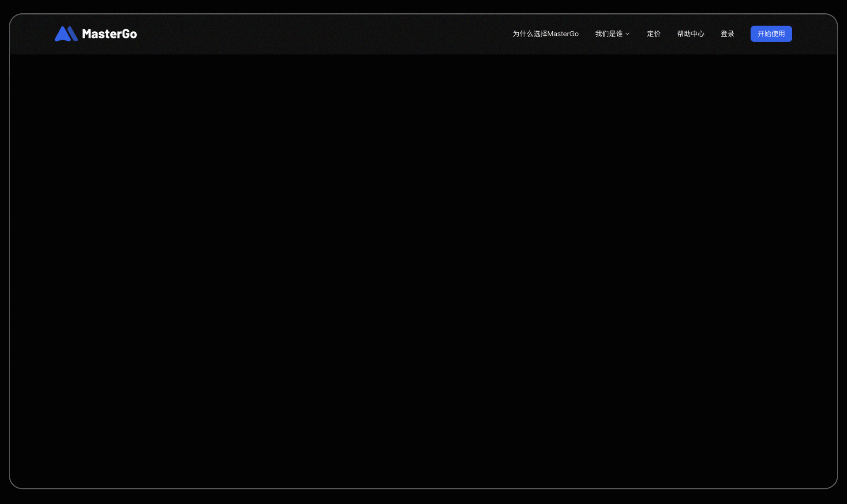The image size is (847, 504).
Task: Expand the 我们是谁 dropdown menu
Action: click(612, 34)
